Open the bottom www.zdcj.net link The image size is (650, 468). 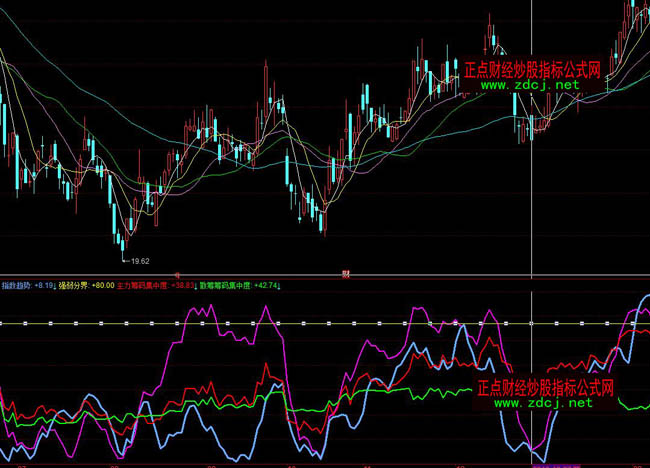pyautogui.click(x=543, y=403)
